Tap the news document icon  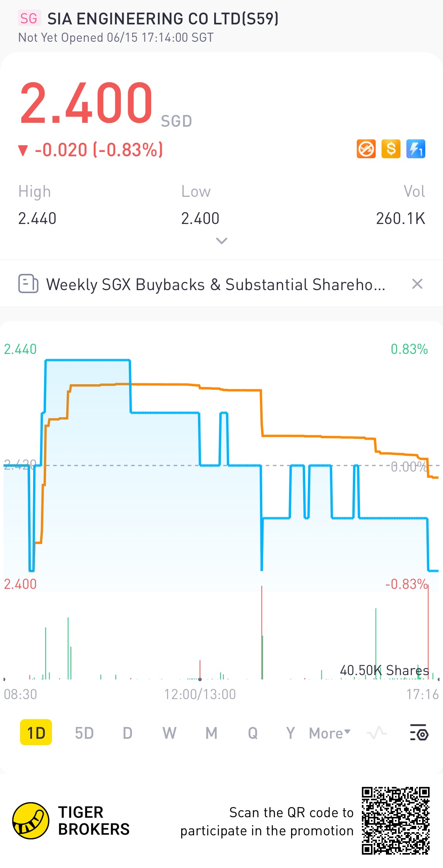tap(28, 284)
